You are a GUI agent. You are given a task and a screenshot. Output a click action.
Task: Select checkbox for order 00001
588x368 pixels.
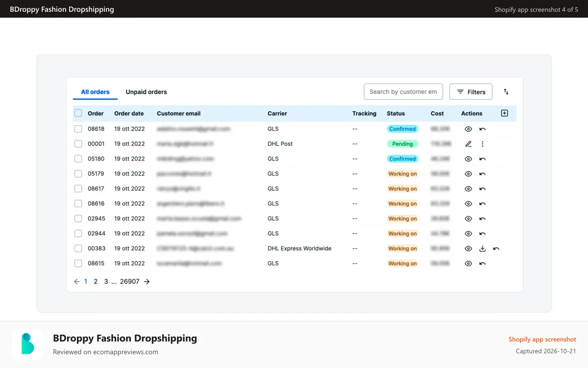click(x=78, y=144)
